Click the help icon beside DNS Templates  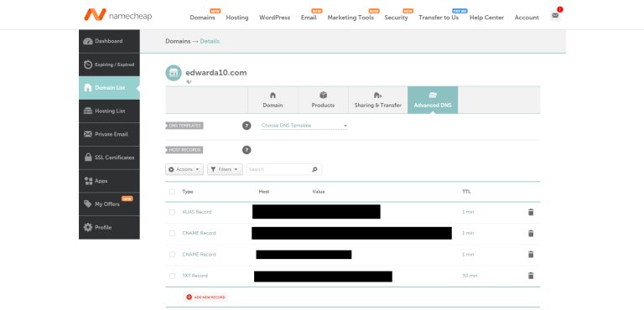point(247,126)
